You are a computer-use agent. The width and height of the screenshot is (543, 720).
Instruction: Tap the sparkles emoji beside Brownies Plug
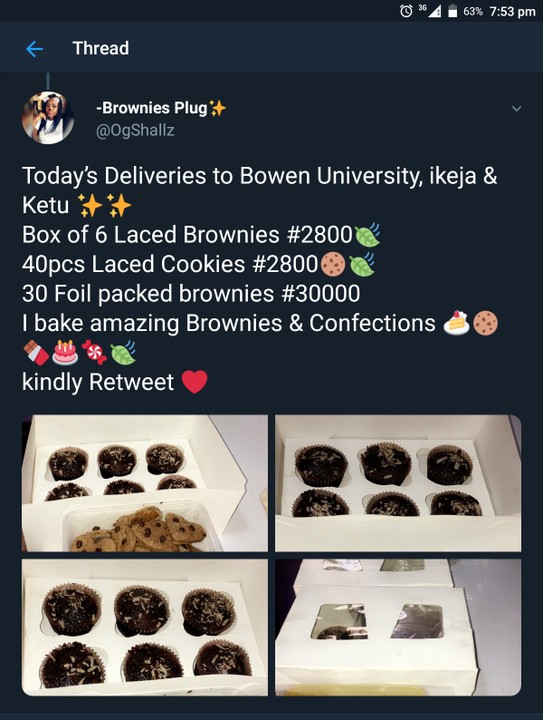point(218,108)
